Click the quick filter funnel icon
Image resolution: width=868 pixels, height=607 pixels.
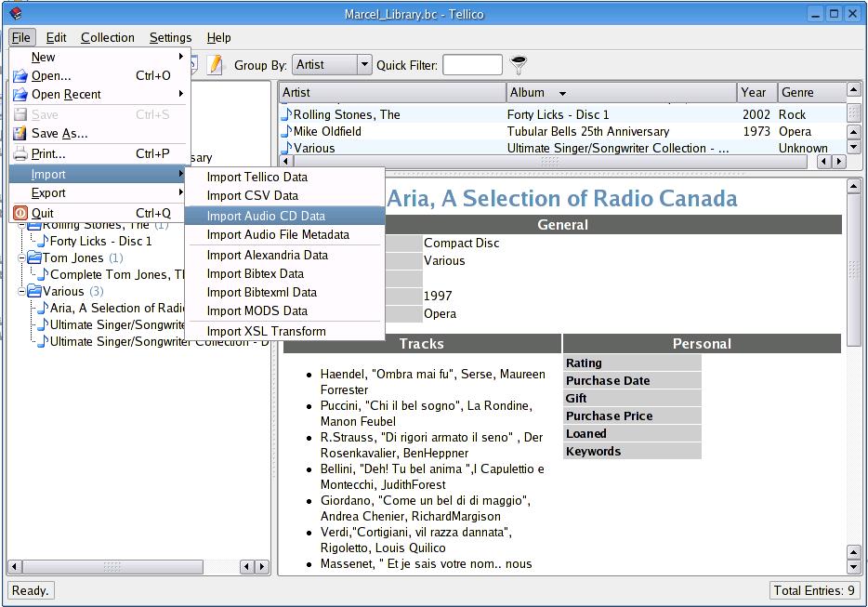pyautogui.click(x=519, y=64)
